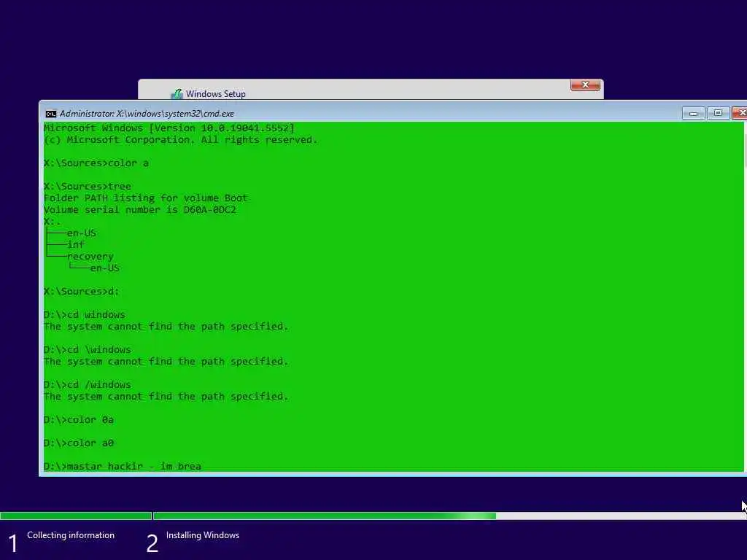Screen dimensions: 747x560
Task: Click the 'X:\Sources>d:' command line
Action: point(82,291)
